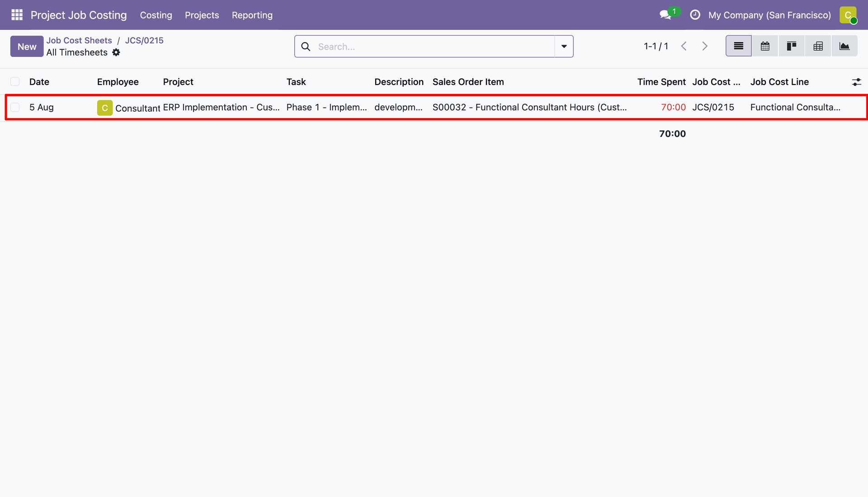Open the activities clock icon

[x=695, y=15]
